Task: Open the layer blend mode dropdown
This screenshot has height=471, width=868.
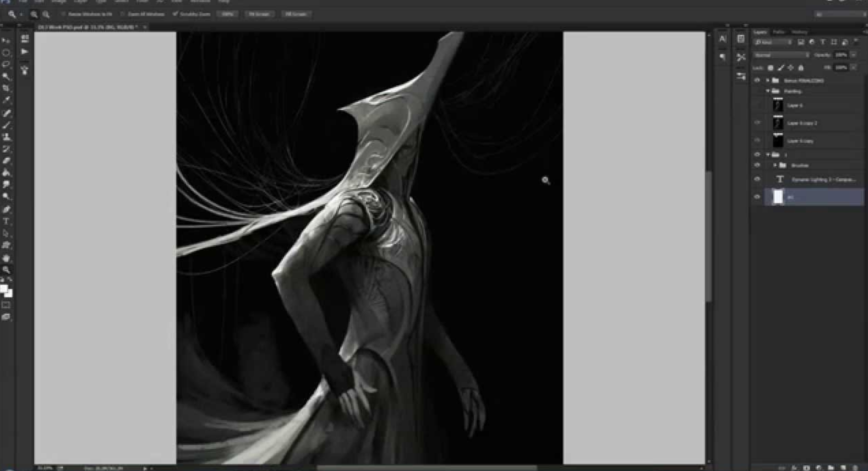Action: [781, 55]
